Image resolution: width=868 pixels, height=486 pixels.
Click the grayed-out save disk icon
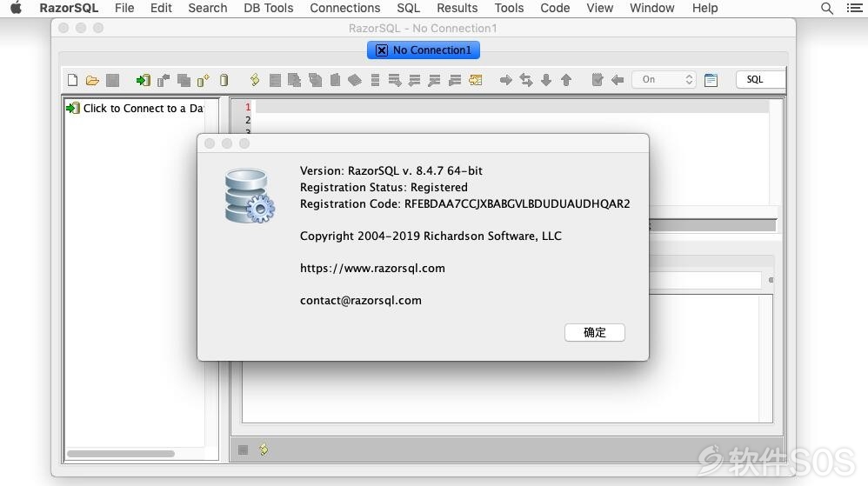(x=112, y=80)
